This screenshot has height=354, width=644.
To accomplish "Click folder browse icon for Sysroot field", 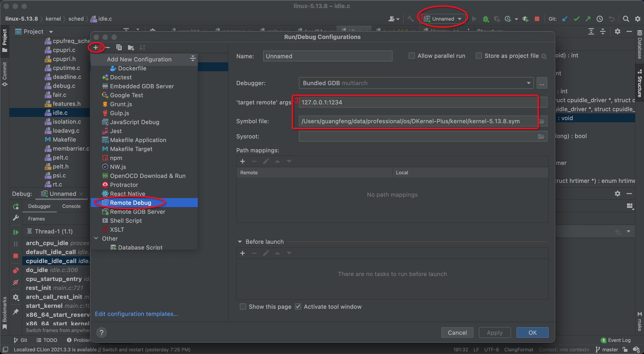I will 541,136.
